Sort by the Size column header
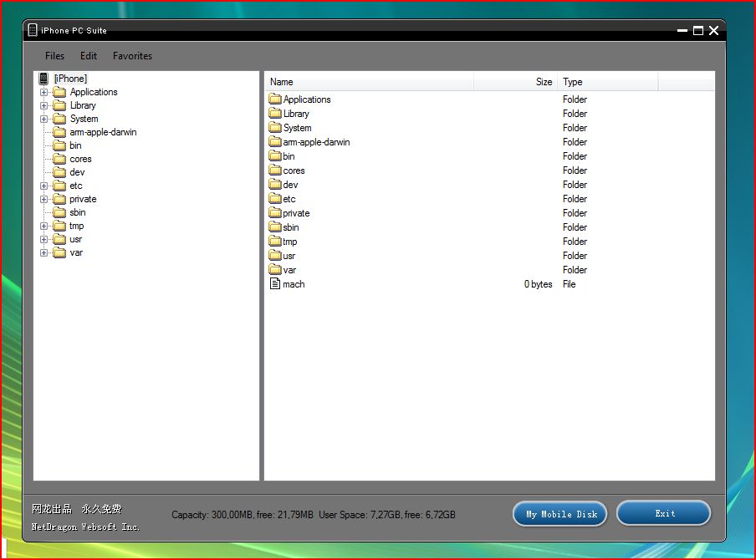Image resolution: width=756 pixels, height=560 pixels. (x=515, y=82)
